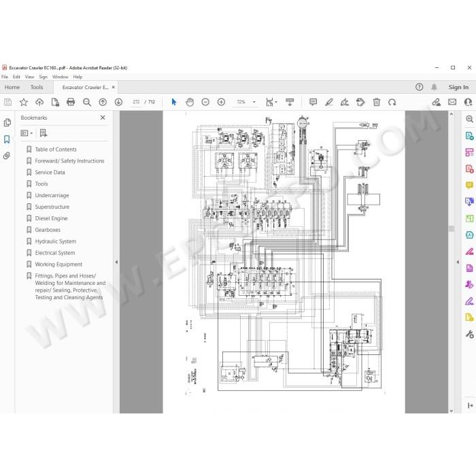Toggle the Bookmarks panel icon
Screen dimensions: 476x476
point(7,139)
